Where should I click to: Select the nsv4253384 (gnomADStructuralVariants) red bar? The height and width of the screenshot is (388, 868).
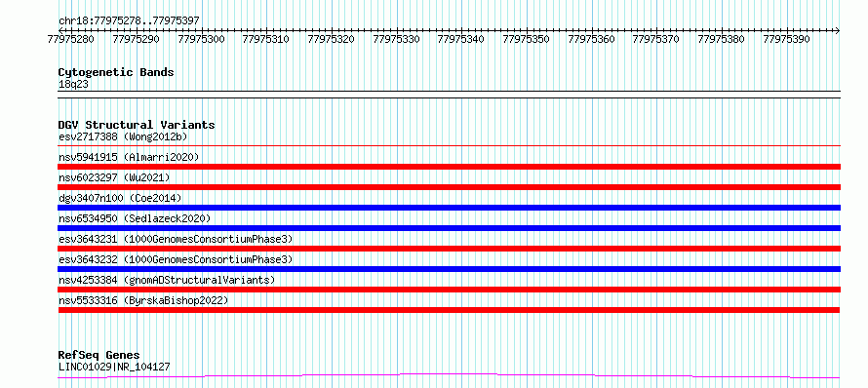point(449,290)
